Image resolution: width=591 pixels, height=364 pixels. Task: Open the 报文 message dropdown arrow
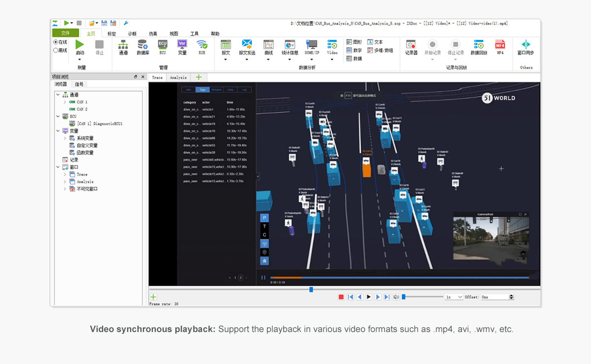point(226,60)
